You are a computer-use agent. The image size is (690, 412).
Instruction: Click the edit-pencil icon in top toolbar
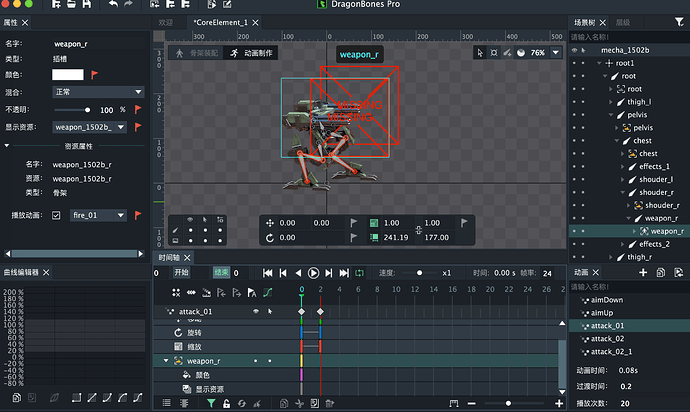coord(227,4)
